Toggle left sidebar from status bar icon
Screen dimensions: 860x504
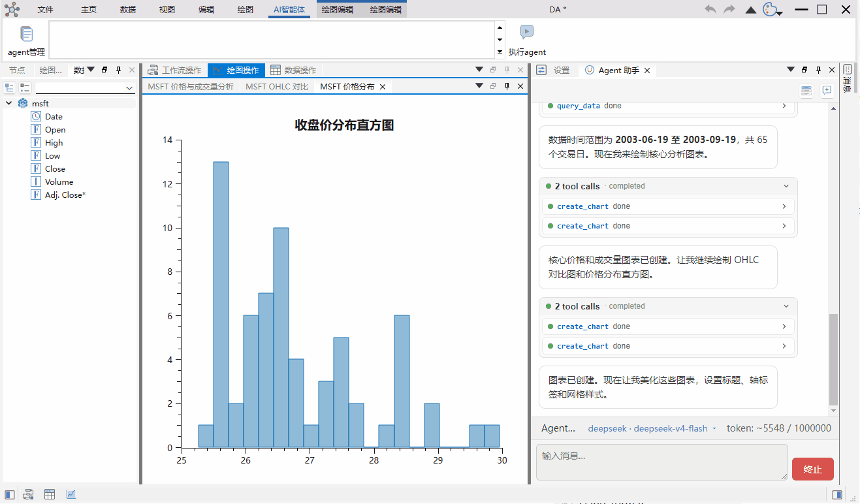[10, 494]
